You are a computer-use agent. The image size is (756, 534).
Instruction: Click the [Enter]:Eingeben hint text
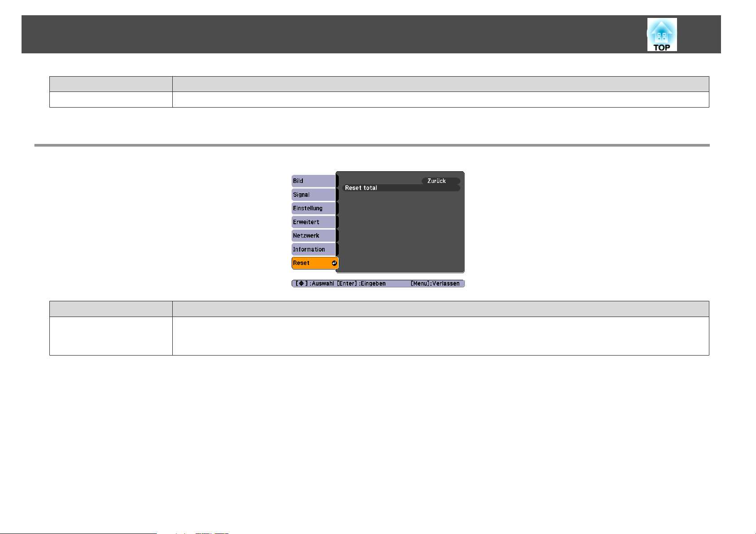coord(361,284)
